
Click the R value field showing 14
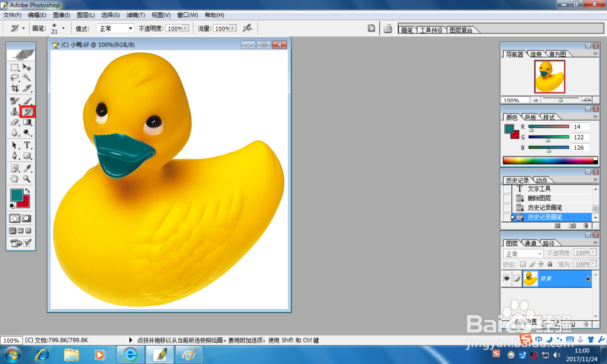[x=581, y=127]
